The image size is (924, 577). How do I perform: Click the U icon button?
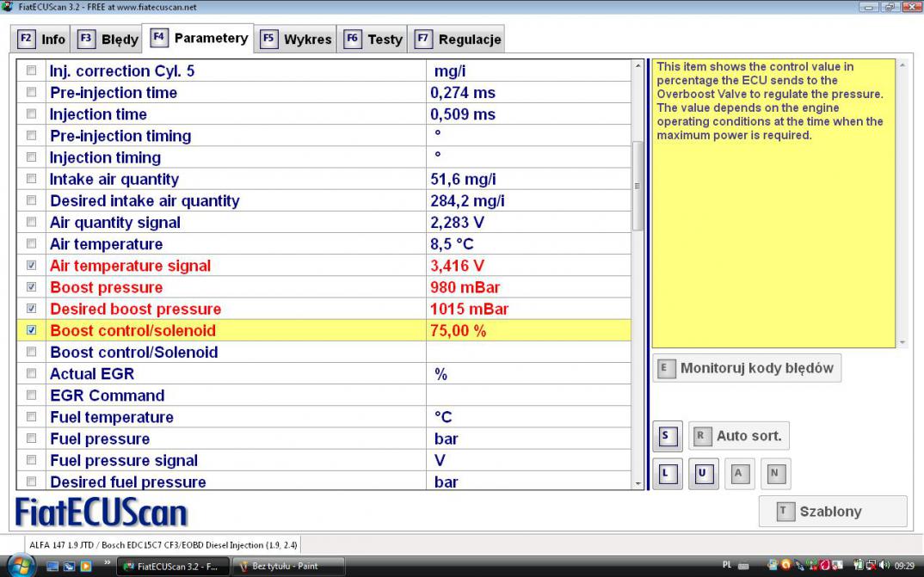tap(703, 474)
